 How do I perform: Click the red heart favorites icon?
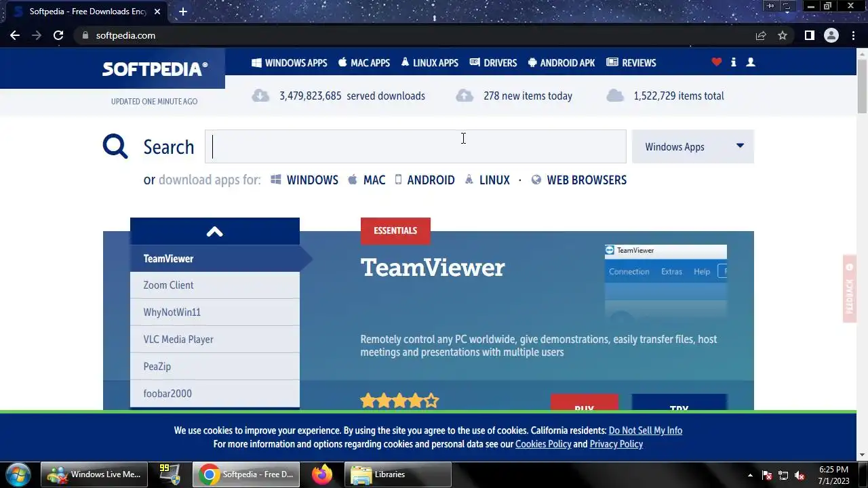717,62
